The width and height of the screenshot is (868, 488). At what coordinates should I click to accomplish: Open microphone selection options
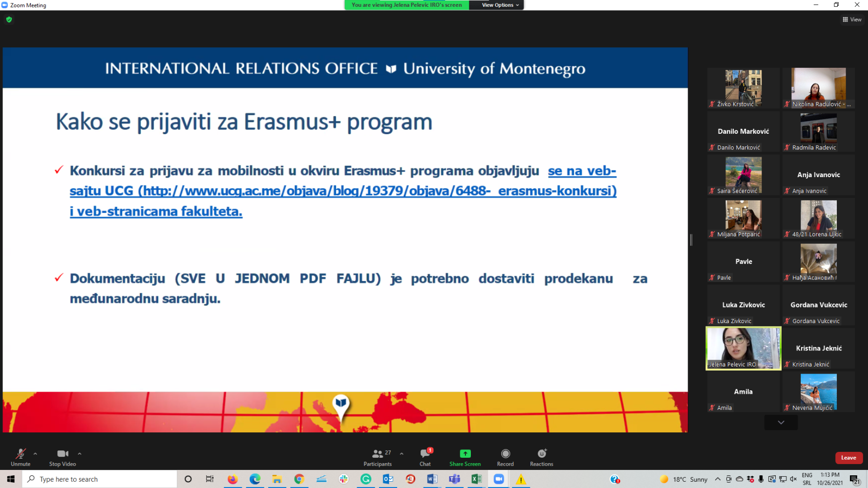coord(34,454)
